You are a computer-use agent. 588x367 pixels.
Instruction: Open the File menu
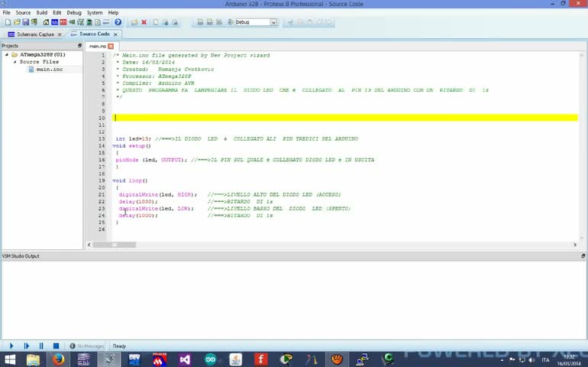[6, 12]
